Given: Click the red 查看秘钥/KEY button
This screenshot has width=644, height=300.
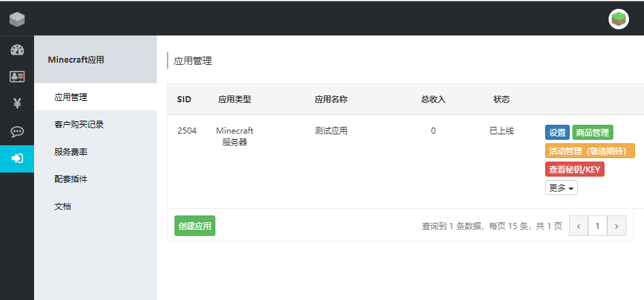Looking at the screenshot, I should coord(574,169).
